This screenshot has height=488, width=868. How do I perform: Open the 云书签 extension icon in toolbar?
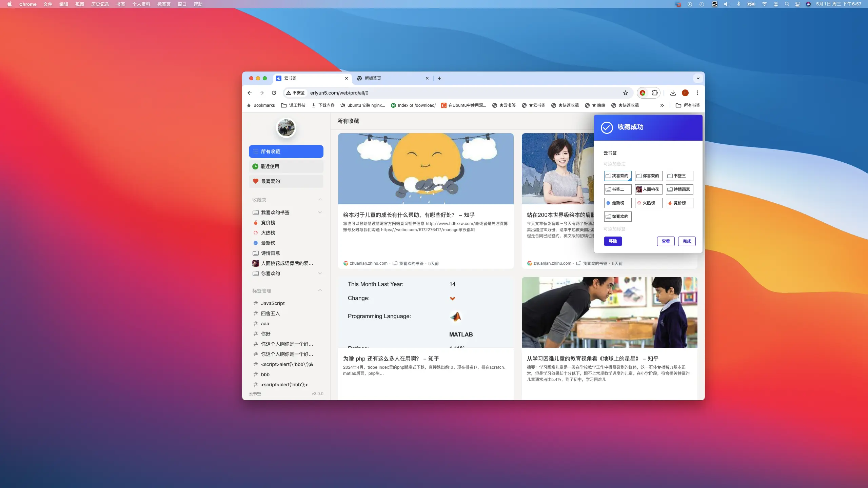(643, 93)
